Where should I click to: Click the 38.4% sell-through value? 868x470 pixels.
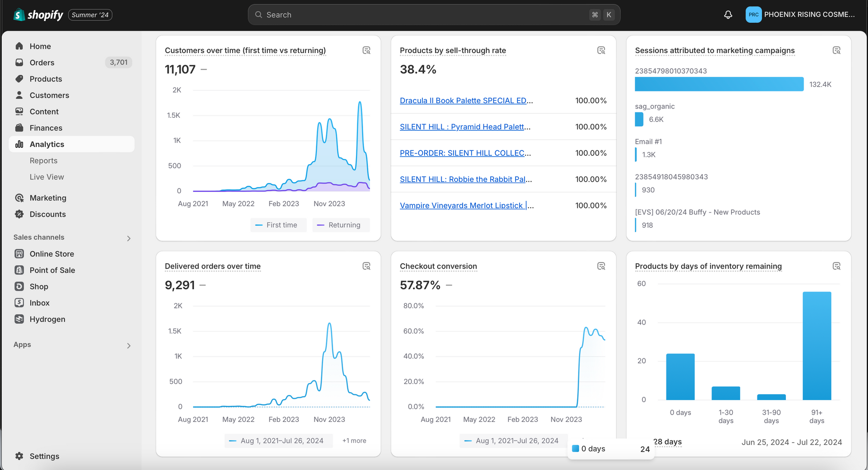click(x=418, y=69)
